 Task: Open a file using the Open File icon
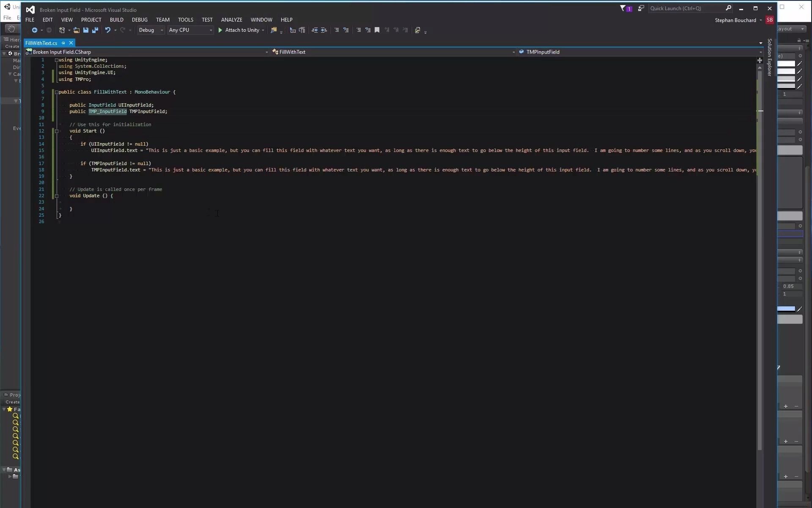76,30
